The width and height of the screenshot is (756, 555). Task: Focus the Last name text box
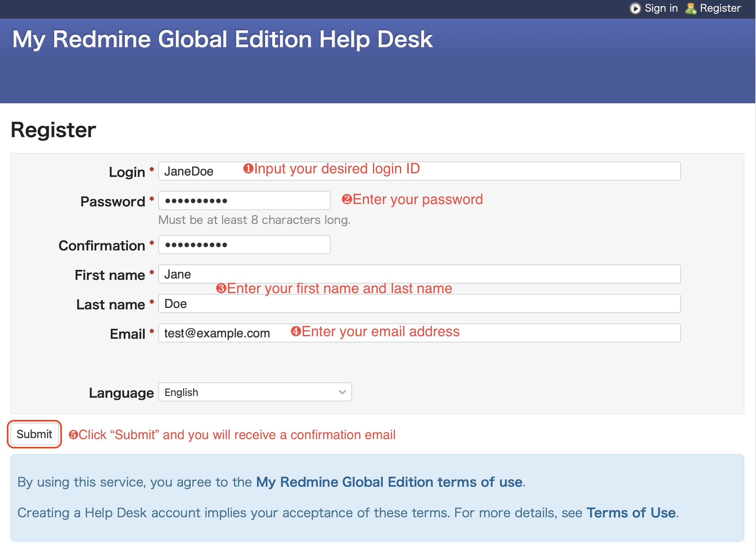pyautogui.click(x=419, y=304)
